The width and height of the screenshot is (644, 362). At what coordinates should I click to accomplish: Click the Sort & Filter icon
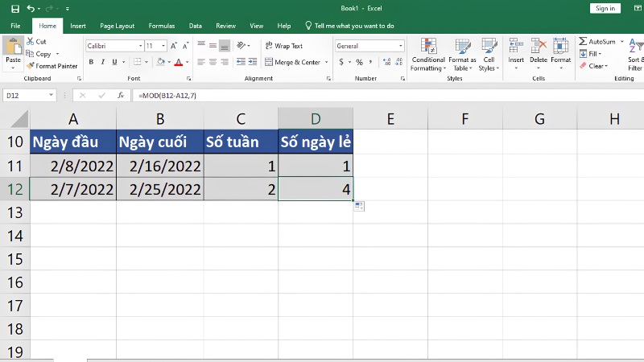[636, 46]
